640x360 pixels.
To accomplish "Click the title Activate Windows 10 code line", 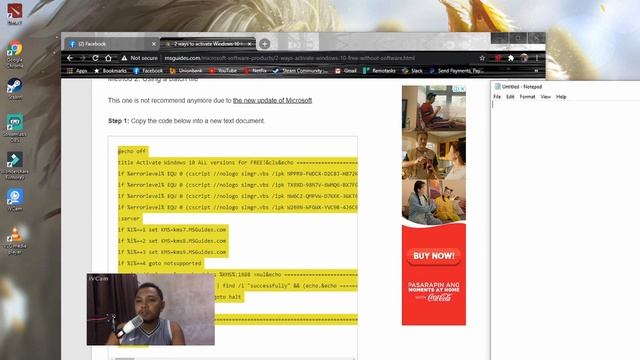I will pos(238,162).
